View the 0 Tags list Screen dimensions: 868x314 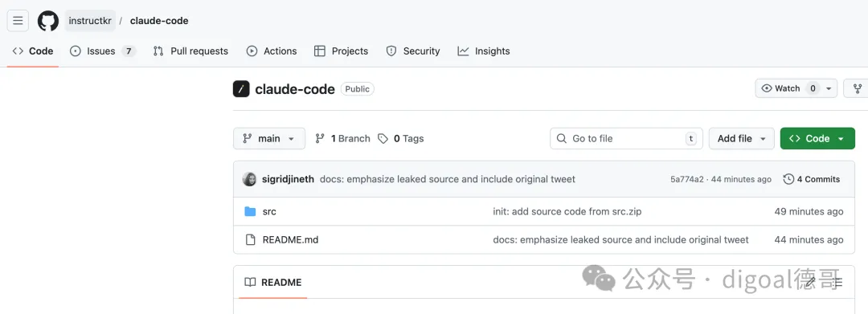pos(401,138)
